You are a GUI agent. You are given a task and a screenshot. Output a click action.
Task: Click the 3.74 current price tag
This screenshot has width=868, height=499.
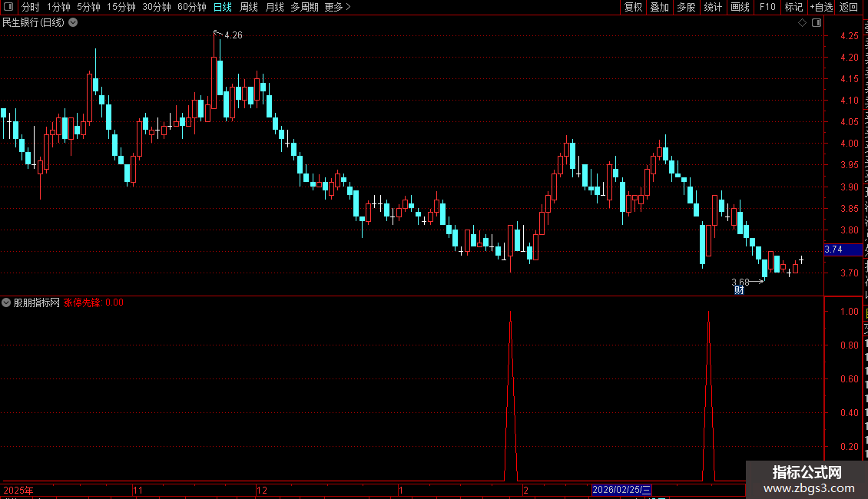click(843, 249)
